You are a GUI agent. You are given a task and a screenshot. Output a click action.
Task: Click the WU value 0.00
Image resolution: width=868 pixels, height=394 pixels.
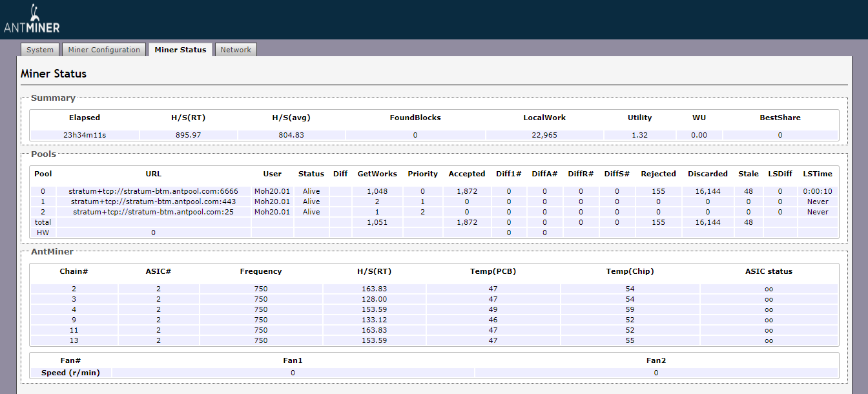click(699, 135)
